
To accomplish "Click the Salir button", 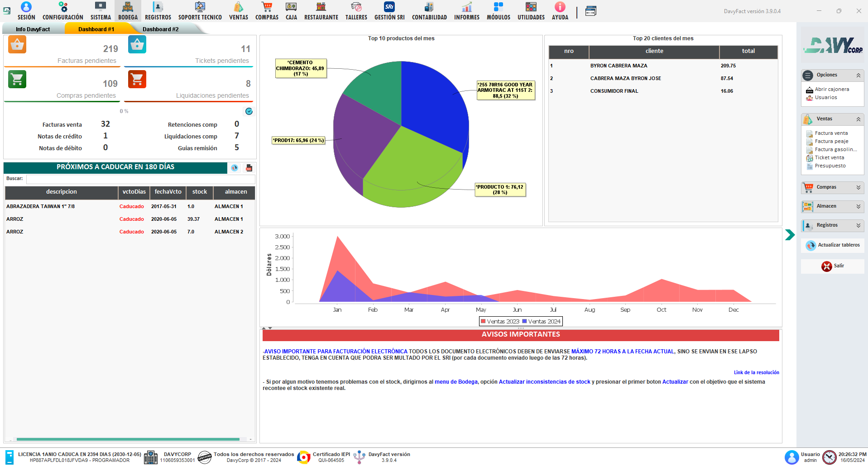I will tap(832, 266).
